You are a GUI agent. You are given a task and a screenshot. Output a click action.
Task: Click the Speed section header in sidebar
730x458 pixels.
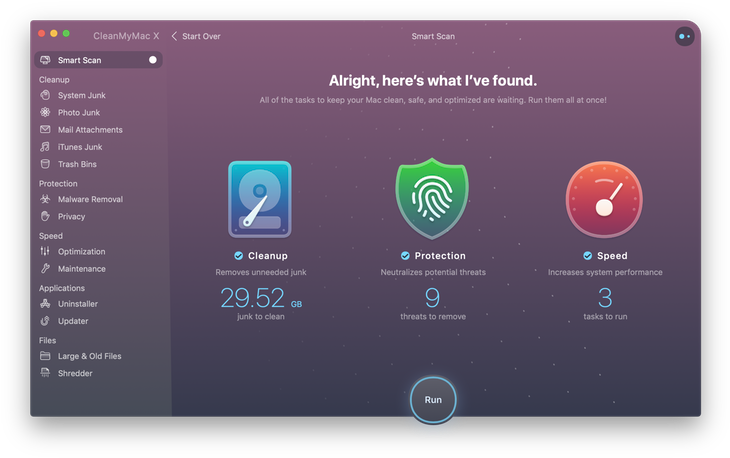pyautogui.click(x=51, y=236)
